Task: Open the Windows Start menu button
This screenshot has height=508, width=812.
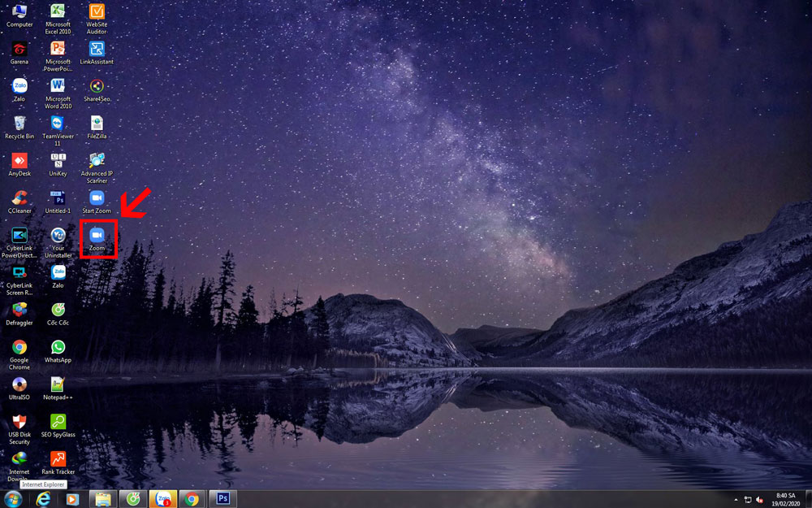Action: click(x=13, y=498)
